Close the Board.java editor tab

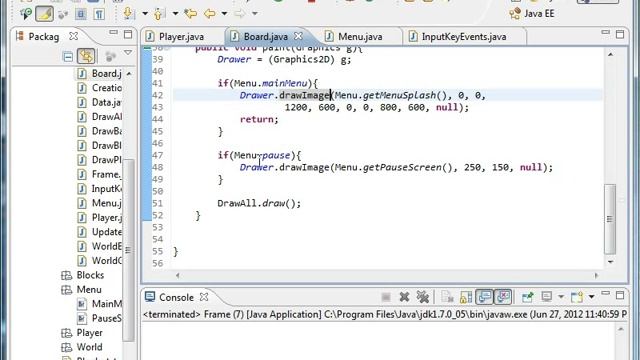pyautogui.click(x=298, y=36)
